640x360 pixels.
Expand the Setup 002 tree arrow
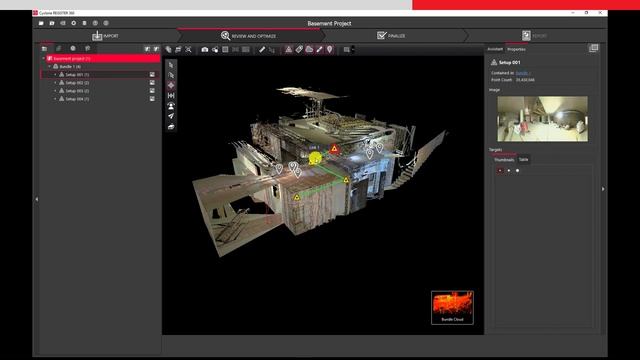click(x=56, y=83)
